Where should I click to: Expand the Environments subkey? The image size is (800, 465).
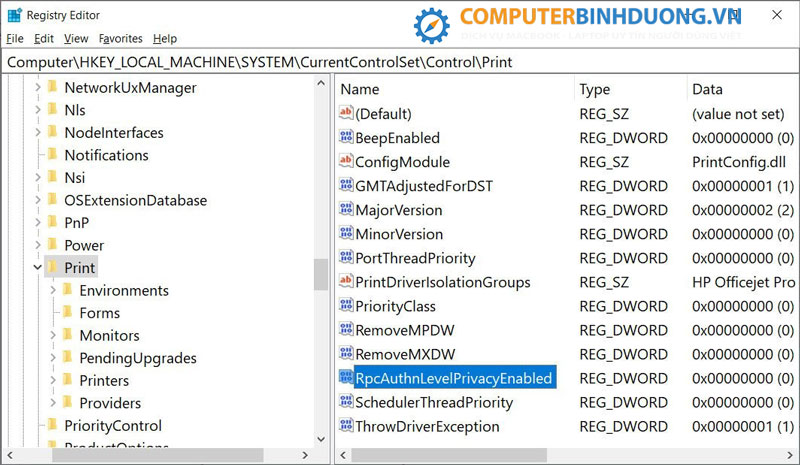(x=53, y=290)
